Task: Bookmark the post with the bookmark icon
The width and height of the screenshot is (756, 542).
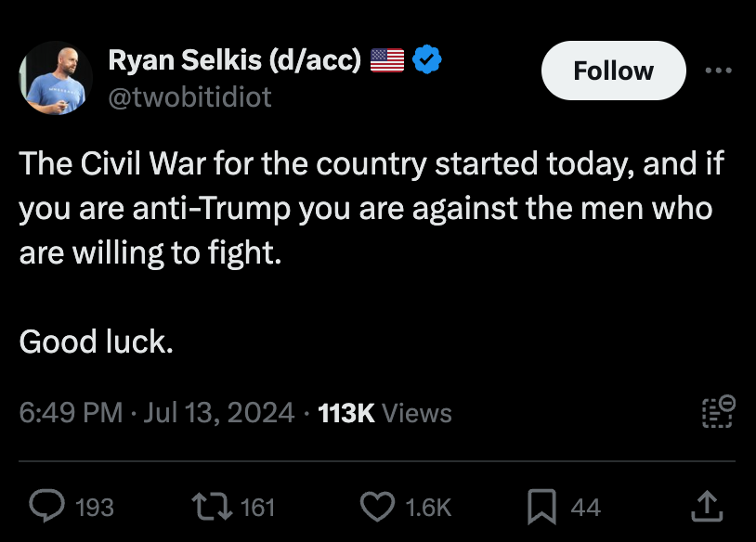Action: 543,506
